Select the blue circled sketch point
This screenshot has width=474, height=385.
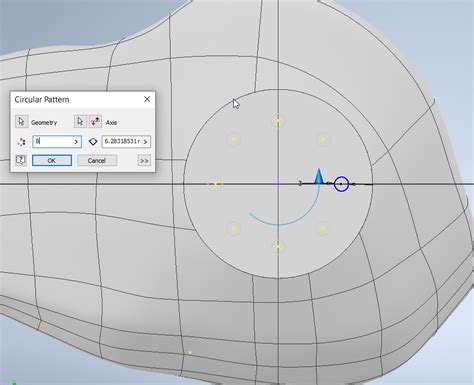coord(341,184)
